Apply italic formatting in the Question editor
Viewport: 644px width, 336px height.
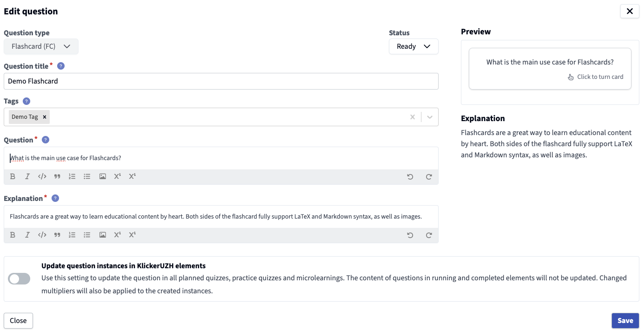coord(27,176)
